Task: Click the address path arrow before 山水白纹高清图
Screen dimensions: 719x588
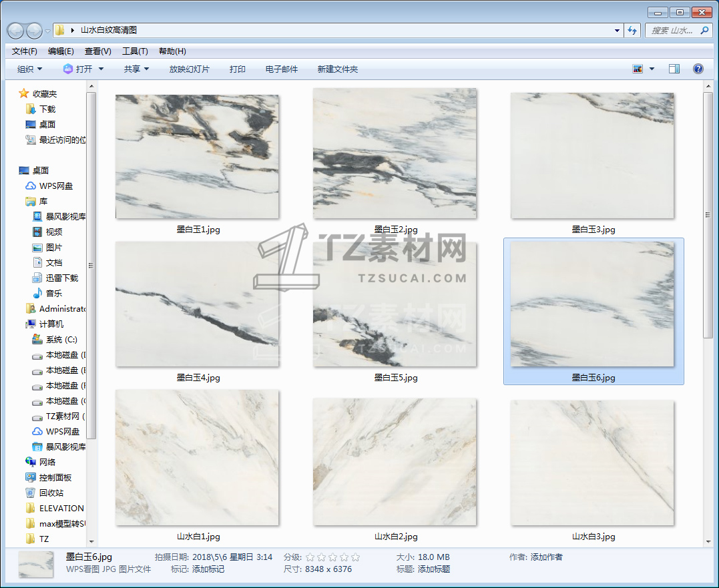Action: point(73,30)
